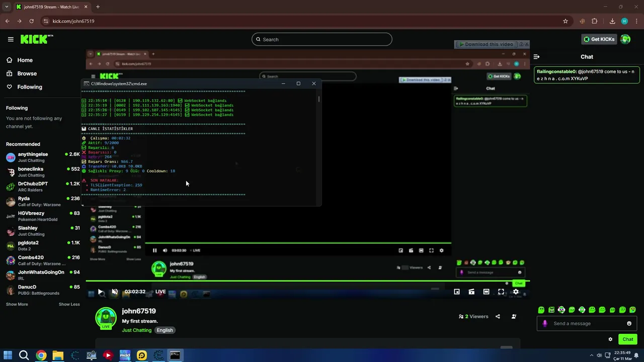Click the 2 Viewers count
This screenshot has width=644, height=362.
[473, 317]
